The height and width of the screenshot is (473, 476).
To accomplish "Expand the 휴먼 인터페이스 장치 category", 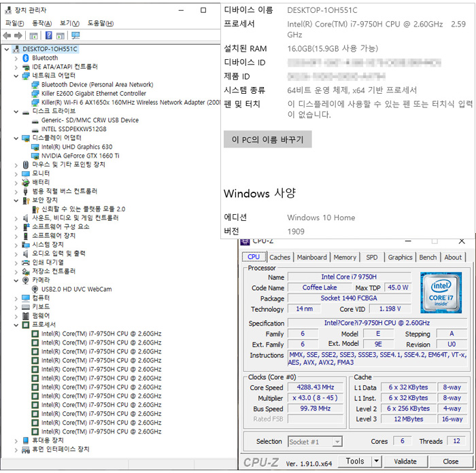I will 16,450.
